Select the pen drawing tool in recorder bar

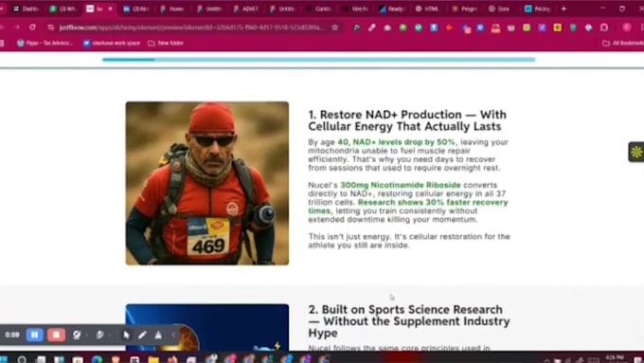pos(142,336)
